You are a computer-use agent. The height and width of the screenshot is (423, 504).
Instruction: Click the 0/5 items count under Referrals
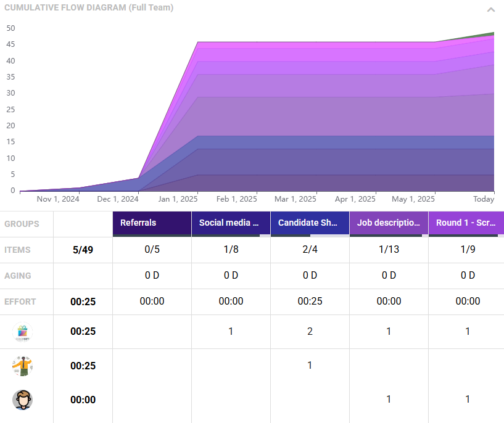click(152, 249)
